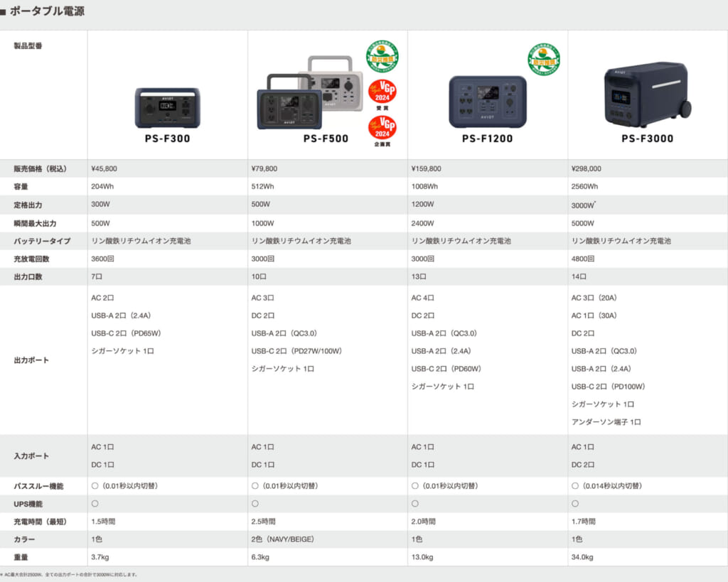Click the 7口 output count value

[97, 276]
